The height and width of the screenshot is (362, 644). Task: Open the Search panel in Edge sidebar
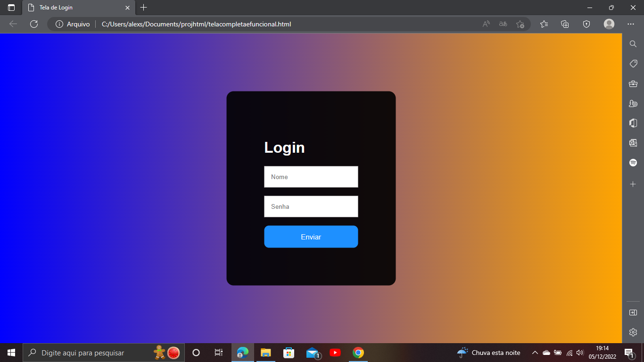[x=633, y=43]
